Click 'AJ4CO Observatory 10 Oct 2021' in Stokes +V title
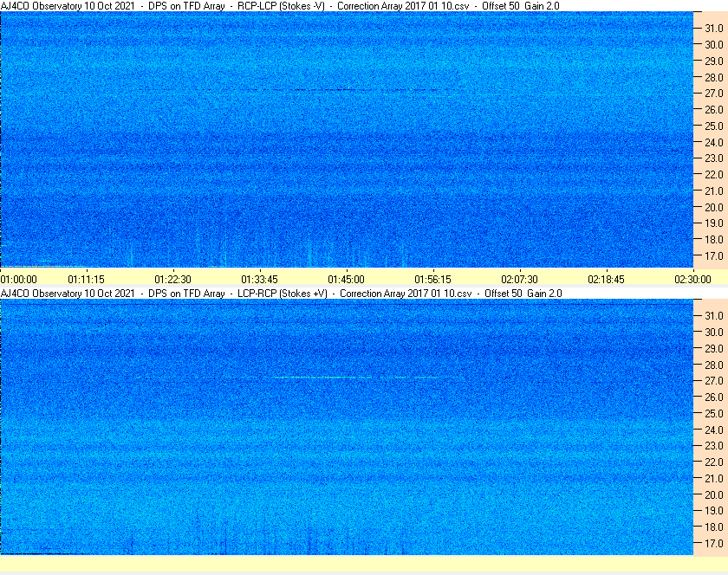Viewport: 728px width, 575px height. pos(68,294)
